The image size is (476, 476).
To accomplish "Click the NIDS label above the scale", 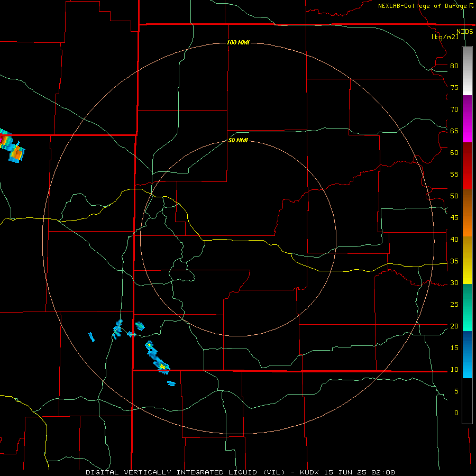I will click(x=464, y=32).
